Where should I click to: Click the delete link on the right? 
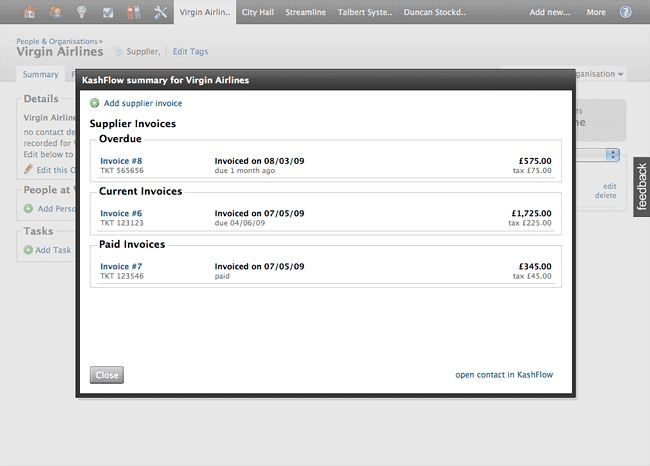(x=606, y=195)
